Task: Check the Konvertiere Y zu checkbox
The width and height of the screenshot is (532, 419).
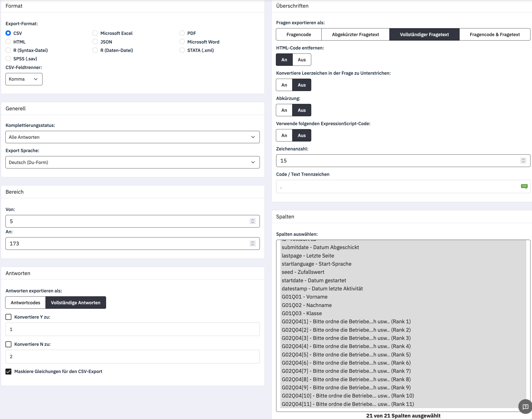Action: tap(9, 317)
